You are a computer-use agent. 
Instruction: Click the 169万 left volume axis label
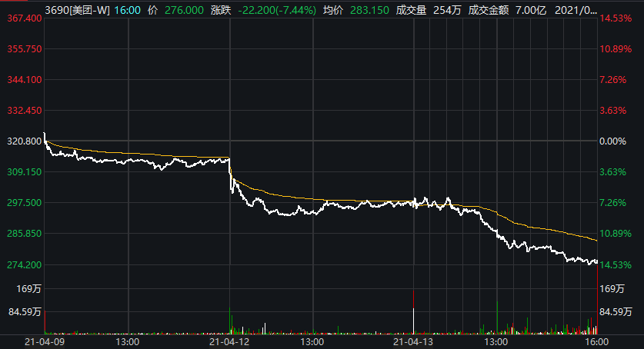point(28,289)
